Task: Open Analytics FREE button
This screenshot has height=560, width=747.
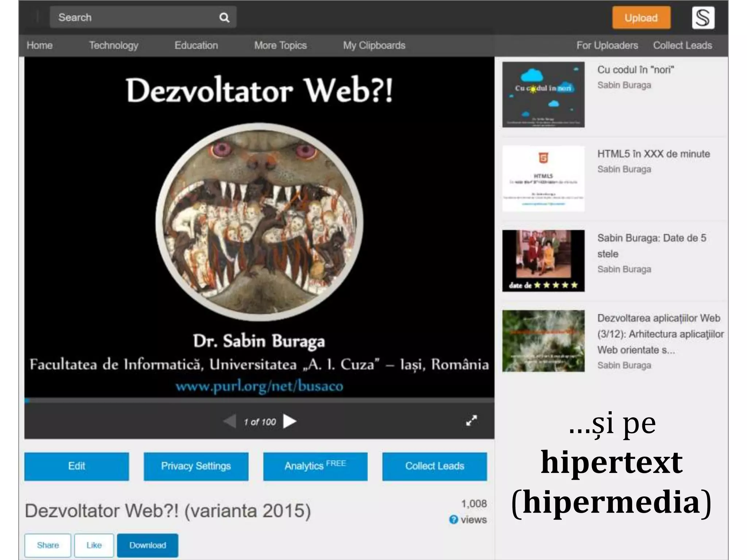Action: (315, 466)
